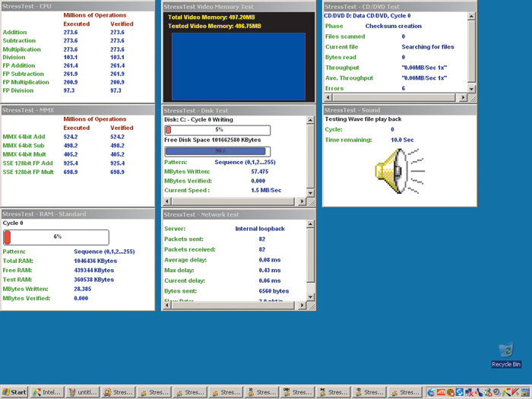
Task: Activate the StressTest - Disk Test title bar
Action: [239, 111]
